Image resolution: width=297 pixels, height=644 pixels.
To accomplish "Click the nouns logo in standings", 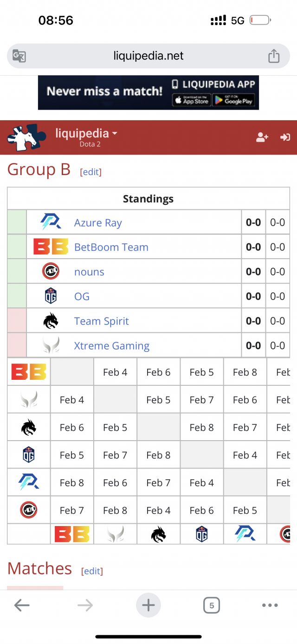I will (51, 272).
